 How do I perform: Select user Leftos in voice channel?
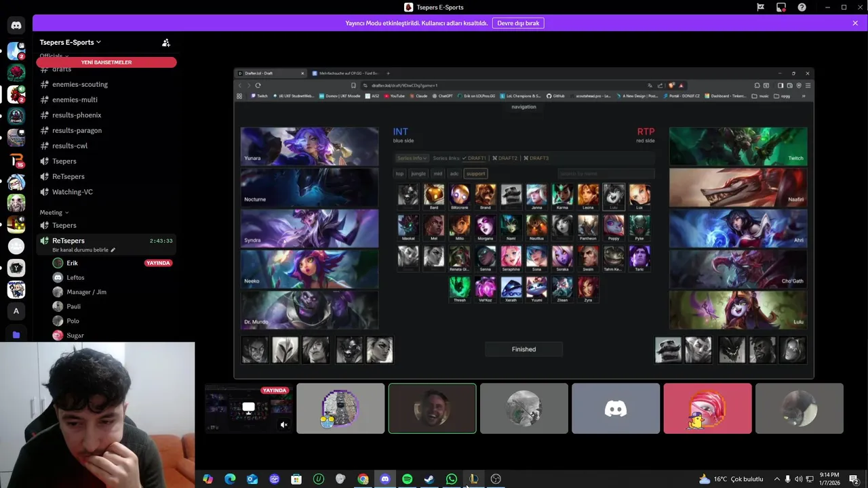[76, 277]
